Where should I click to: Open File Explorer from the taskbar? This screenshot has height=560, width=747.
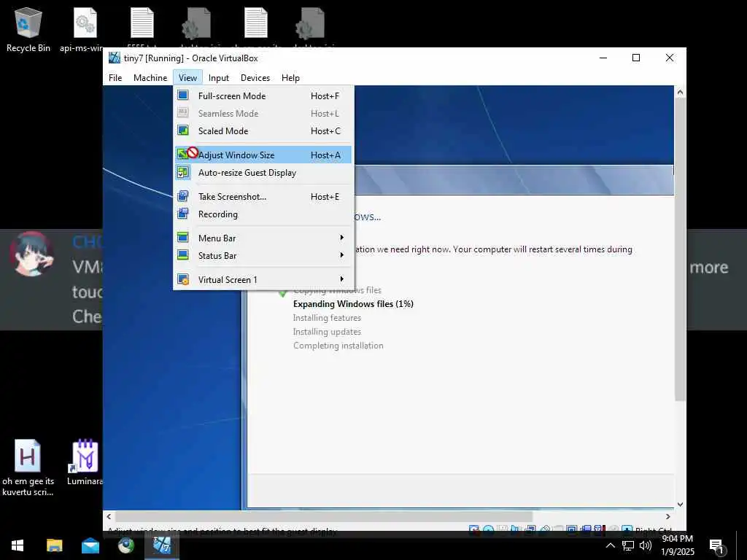pyautogui.click(x=54, y=545)
